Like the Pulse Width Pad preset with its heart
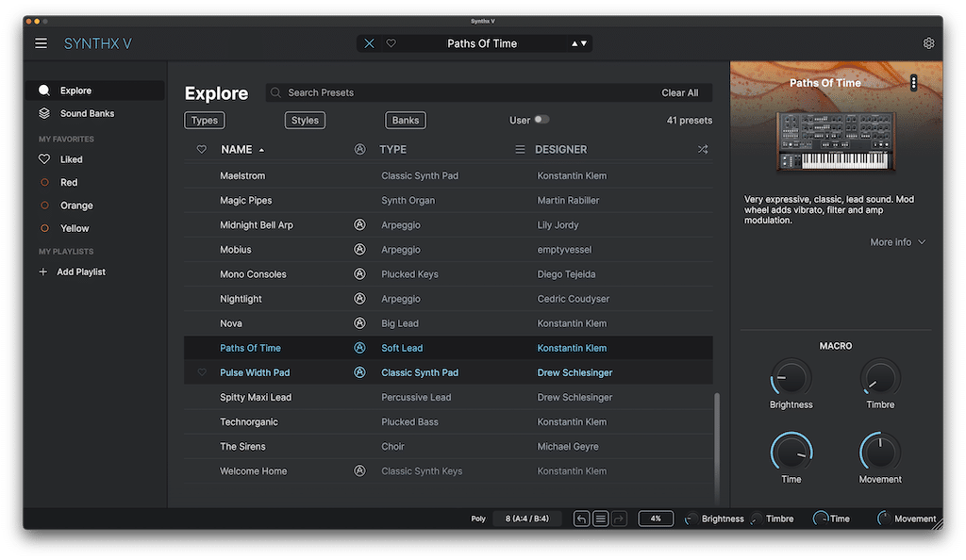Viewport: 966px width, 560px height. click(x=202, y=372)
